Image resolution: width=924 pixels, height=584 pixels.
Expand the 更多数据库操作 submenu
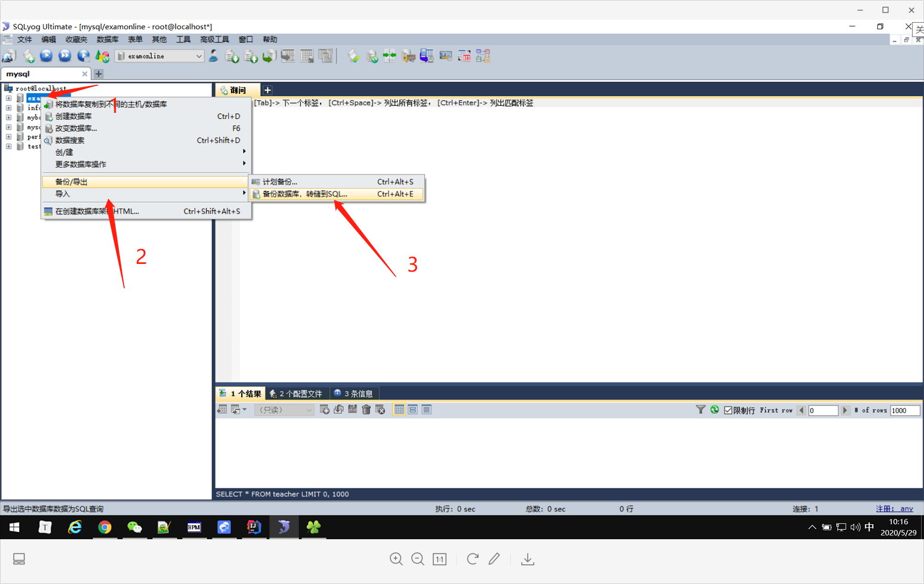point(145,164)
